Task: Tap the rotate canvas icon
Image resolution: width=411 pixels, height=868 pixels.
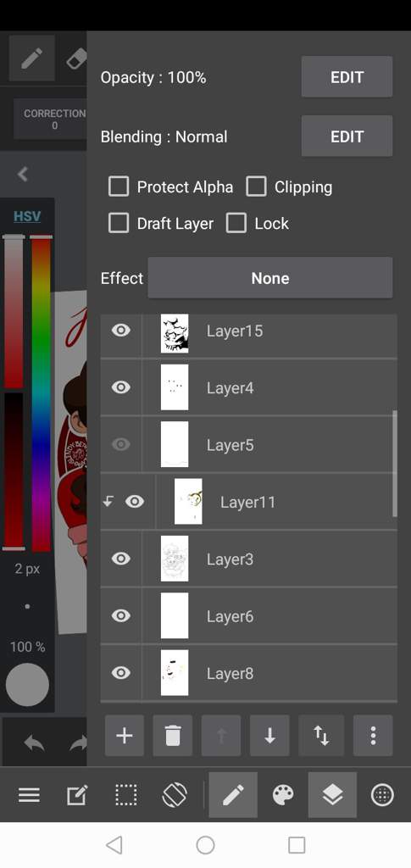Action: (175, 795)
